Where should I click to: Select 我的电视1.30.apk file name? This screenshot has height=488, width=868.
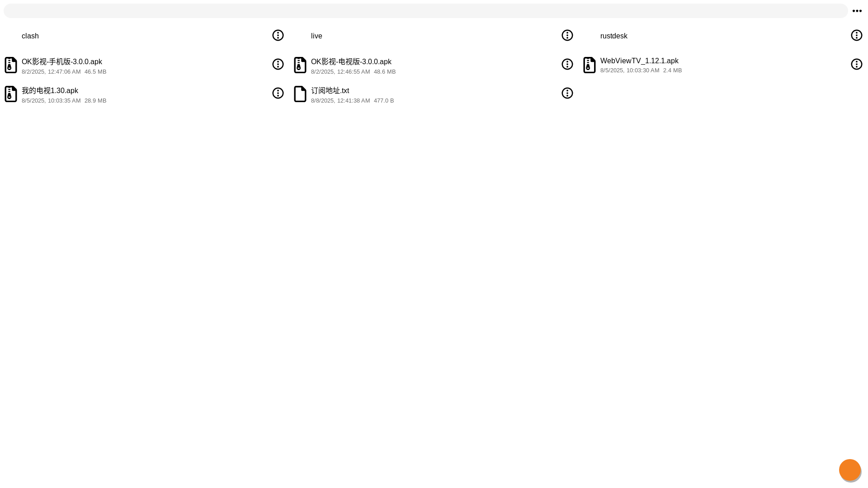pyautogui.click(x=50, y=91)
